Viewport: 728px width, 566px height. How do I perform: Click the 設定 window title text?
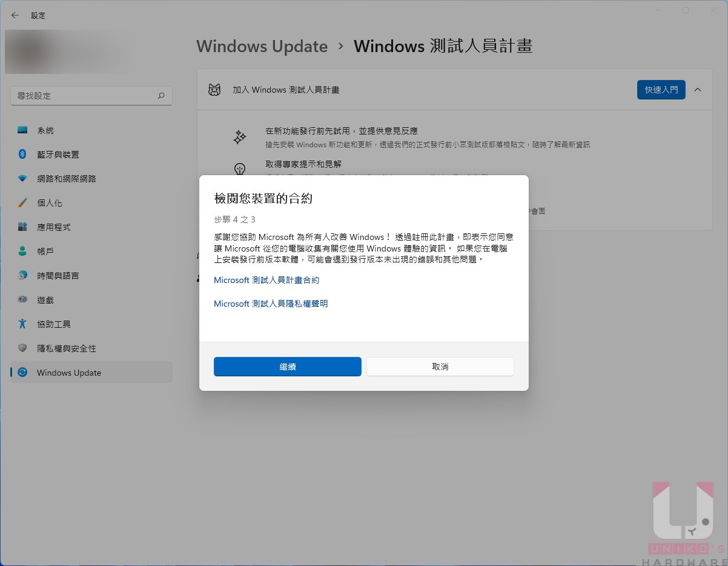pos(38,15)
